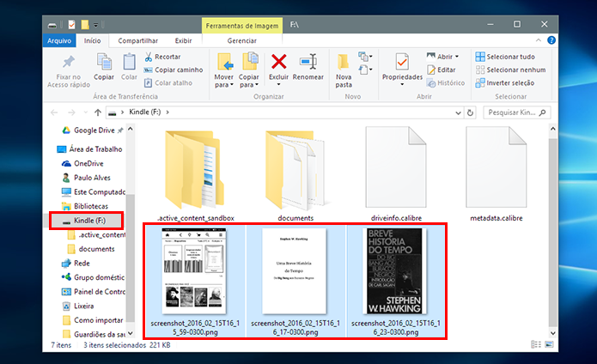Click Selecionar nenhum
The height and width of the screenshot is (364, 597).
tap(510, 70)
